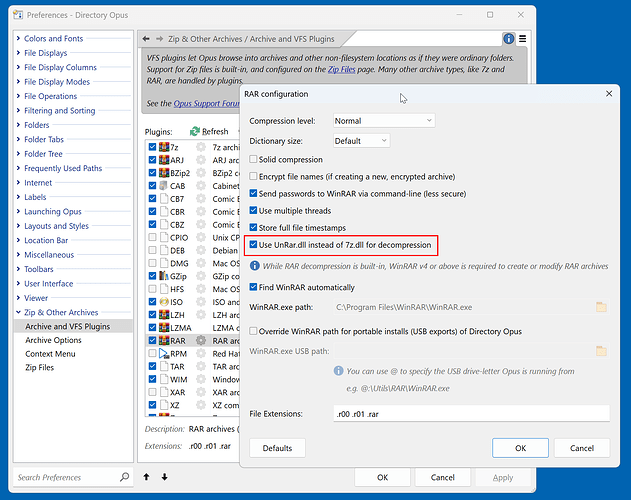The image size is (631, 500).
Task: Open the Launching Opus category
Action: coord(53,211)
